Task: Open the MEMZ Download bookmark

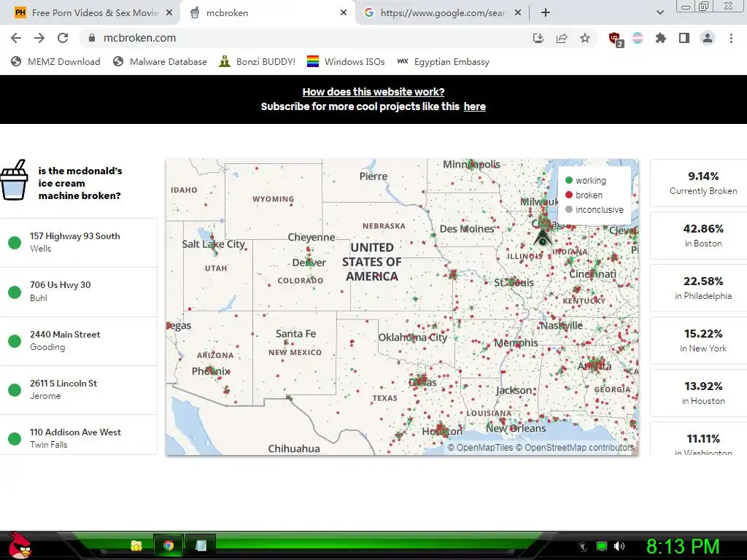Action: (x=55, y=61)
